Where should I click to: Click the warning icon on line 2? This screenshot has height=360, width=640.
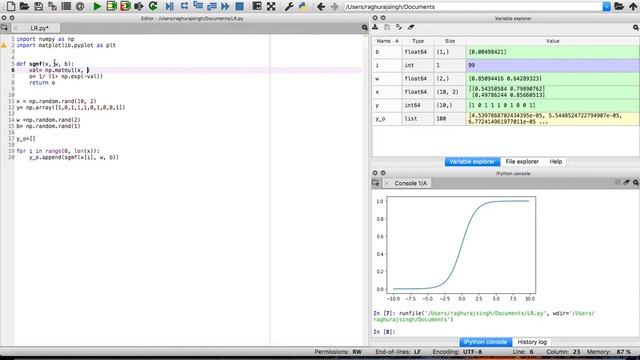(4, 45)
